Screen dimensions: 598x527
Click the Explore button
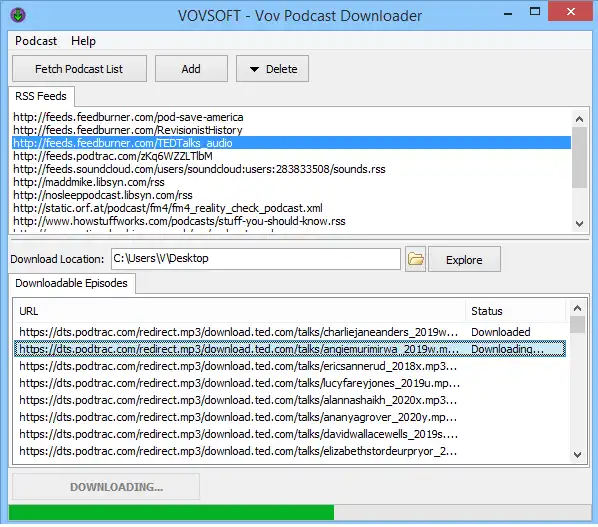click(464, 260)
